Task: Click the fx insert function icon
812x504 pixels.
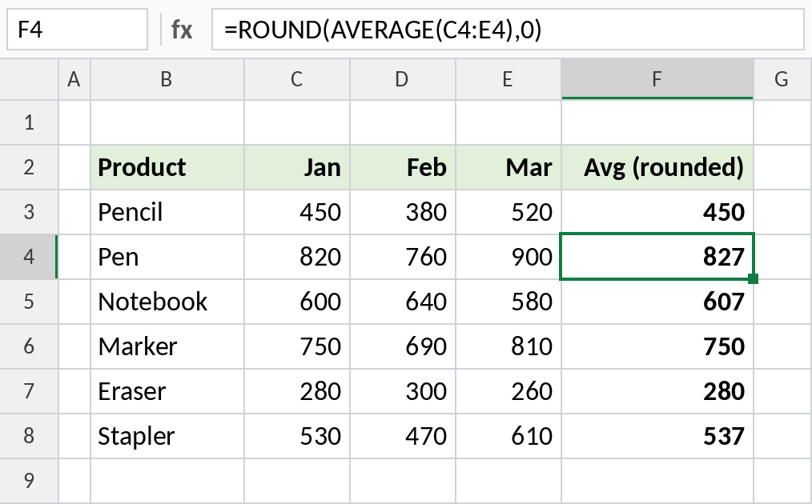Action: point(182,30)
